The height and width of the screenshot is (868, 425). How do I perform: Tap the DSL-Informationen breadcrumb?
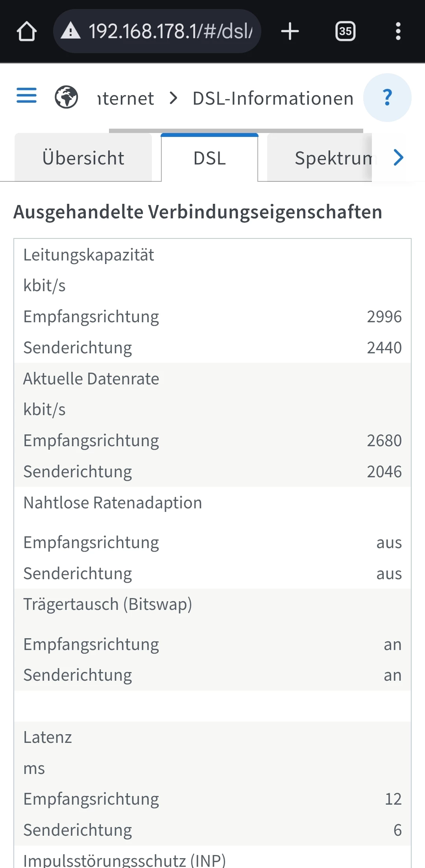click(273, 98)
